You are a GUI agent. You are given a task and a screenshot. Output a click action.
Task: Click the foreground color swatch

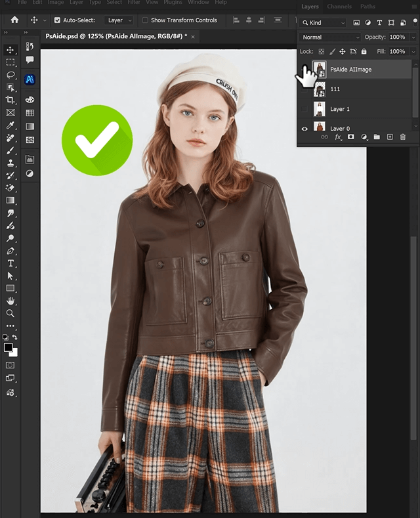point(8,347)
